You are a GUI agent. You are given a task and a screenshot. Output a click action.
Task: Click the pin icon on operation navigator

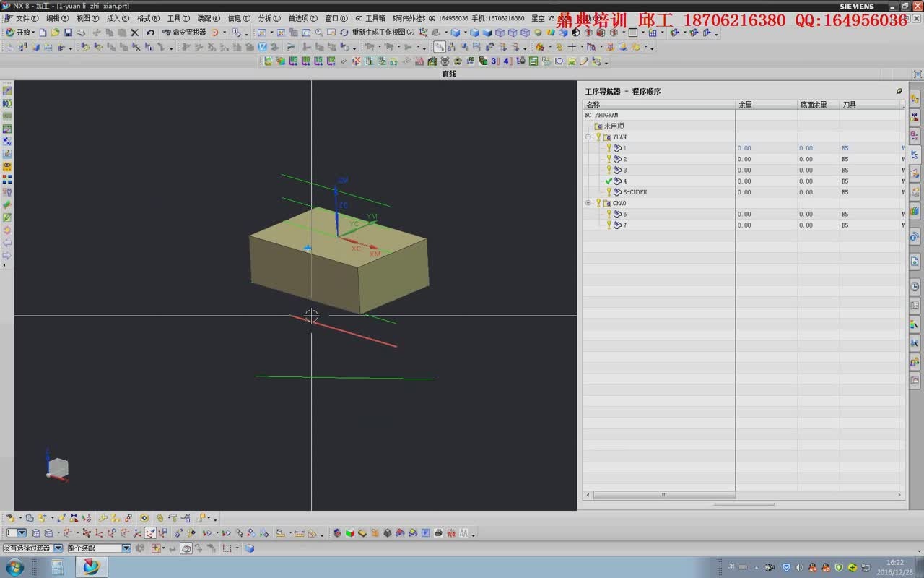(x=899, y=91)
